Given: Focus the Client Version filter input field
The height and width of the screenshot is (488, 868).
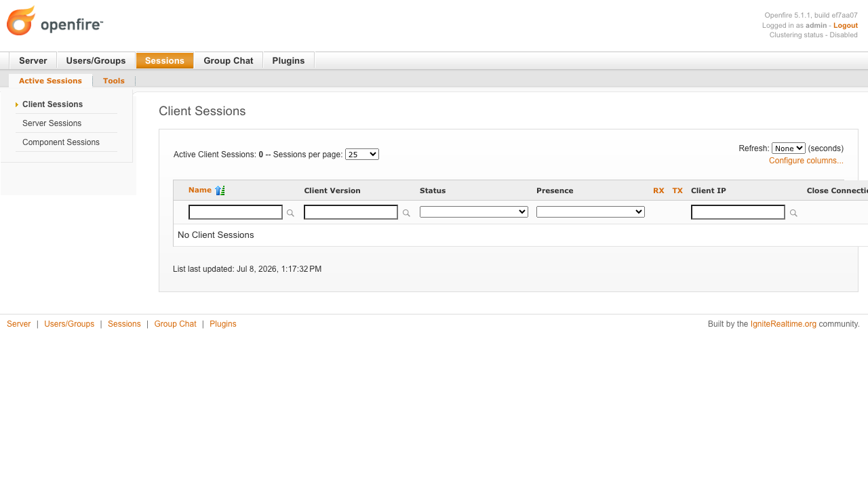Looking at the screenshot, I should 351,212.
